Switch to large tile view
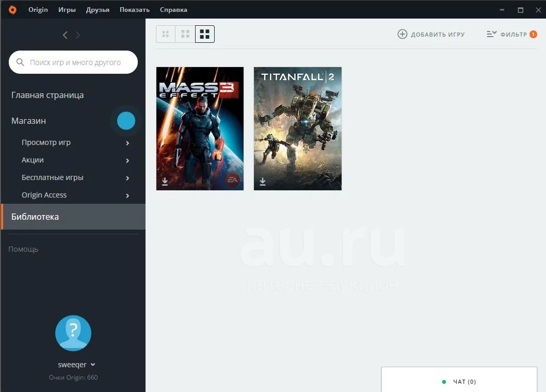Viewport: 546px width, 392px height. click(205, 34)
